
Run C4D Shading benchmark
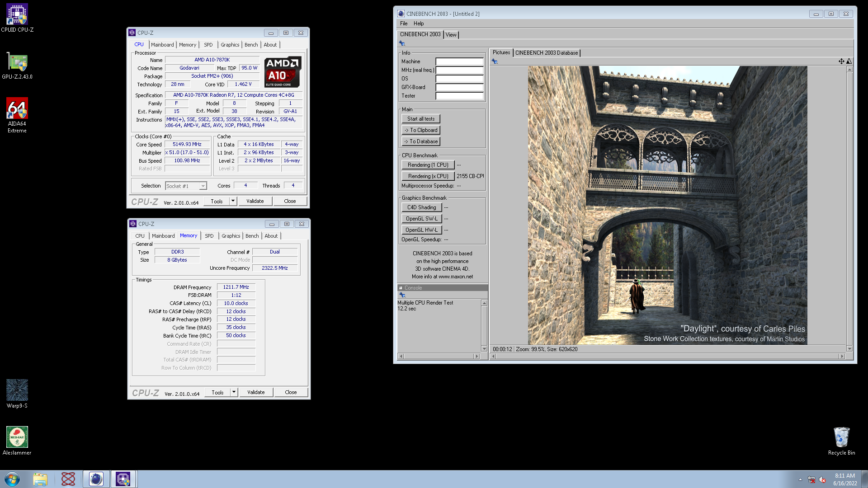[x=421, y=207]
